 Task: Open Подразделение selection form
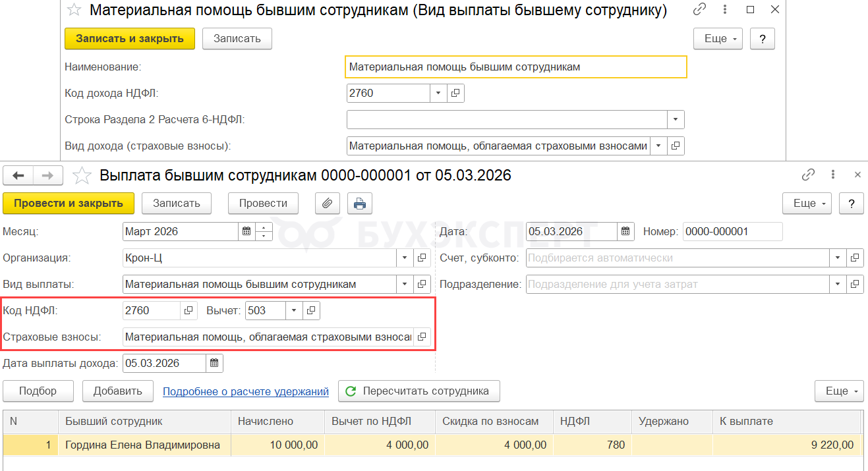coord(855,284)
